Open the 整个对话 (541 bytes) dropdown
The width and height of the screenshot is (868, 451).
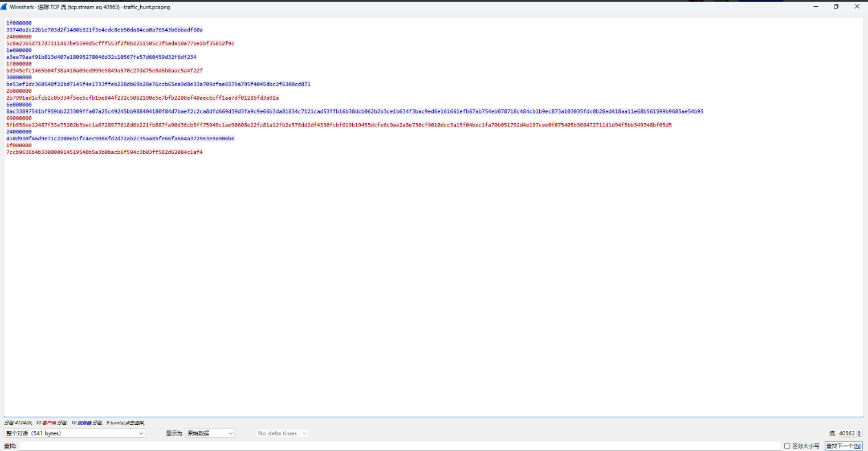[x=75, y=433]
